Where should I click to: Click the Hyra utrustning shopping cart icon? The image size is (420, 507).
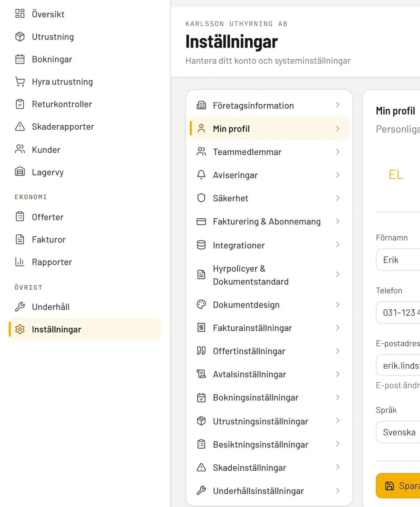click(20, 81)
